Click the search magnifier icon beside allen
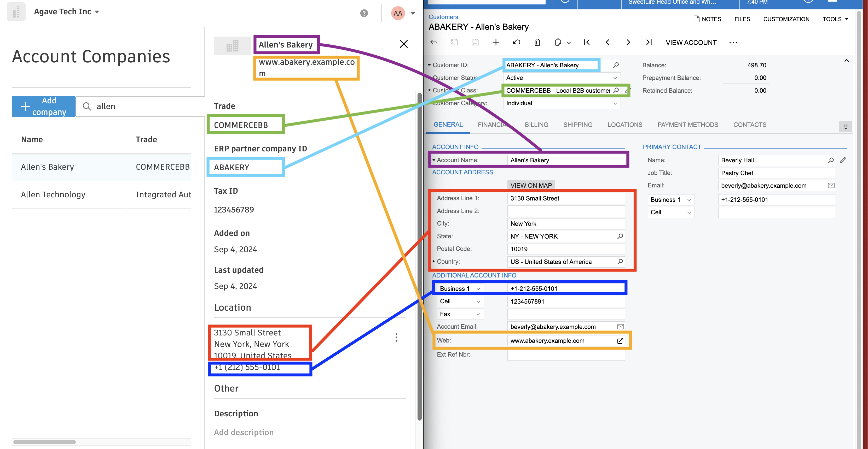868x449 pixels. pos(87,106)
